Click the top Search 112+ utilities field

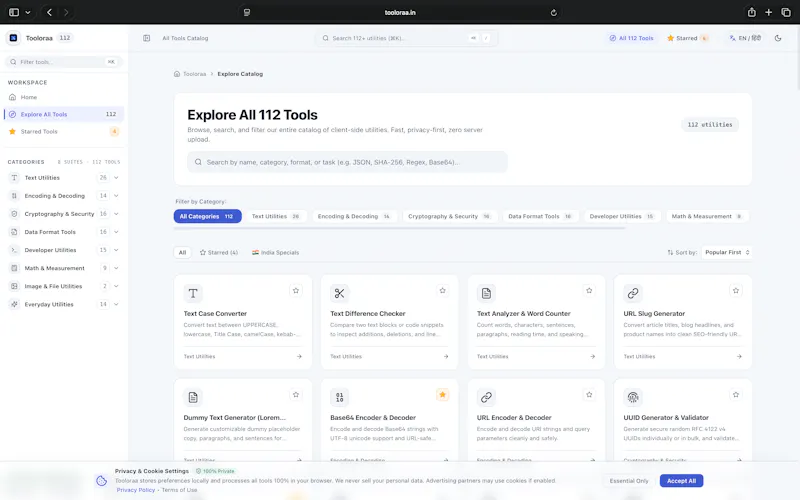pos(407,38)
